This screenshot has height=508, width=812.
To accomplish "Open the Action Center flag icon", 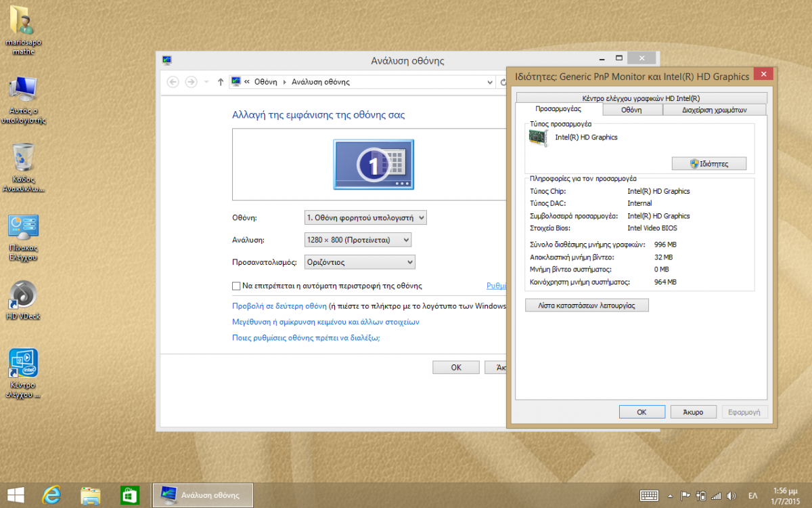I will coord(685,495).
